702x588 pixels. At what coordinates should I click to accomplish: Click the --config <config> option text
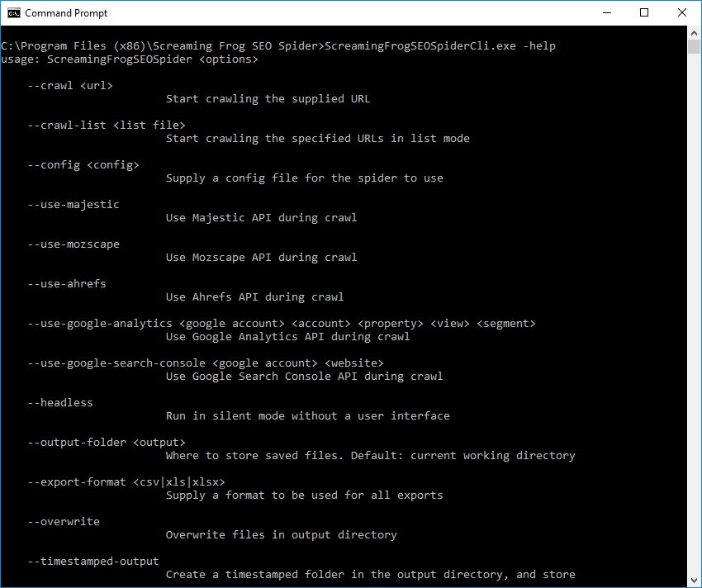tap(81, 164)
